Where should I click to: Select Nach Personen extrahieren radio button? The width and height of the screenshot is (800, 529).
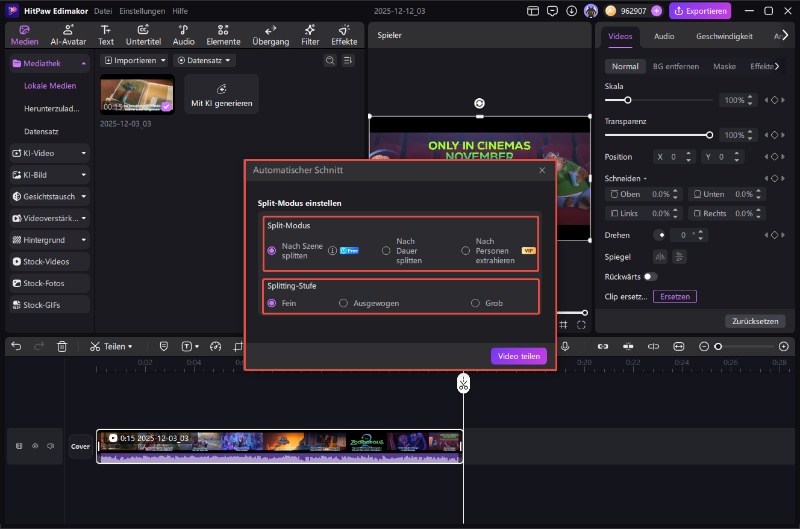click(465, 250)
